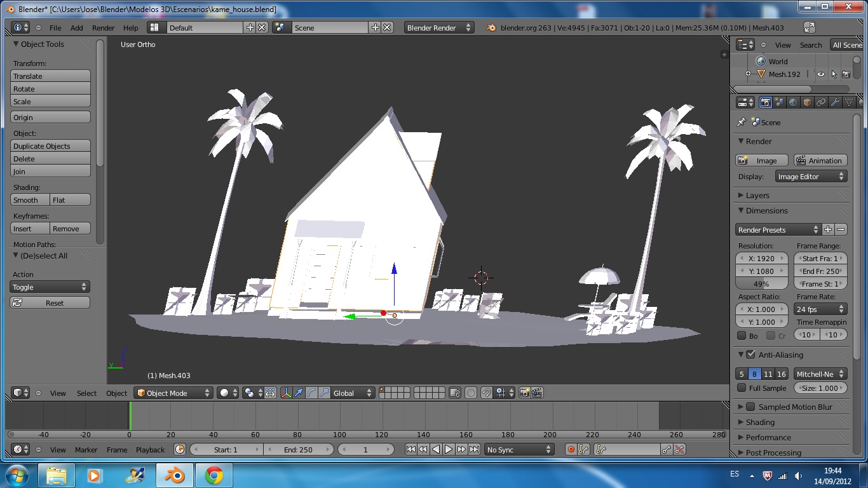Enable the Full Sample checkbox

(742, 388)
